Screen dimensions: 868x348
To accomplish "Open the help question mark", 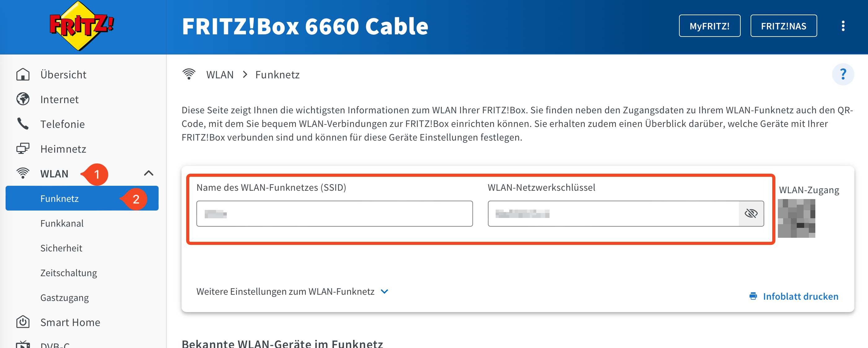I will (843, 74).
